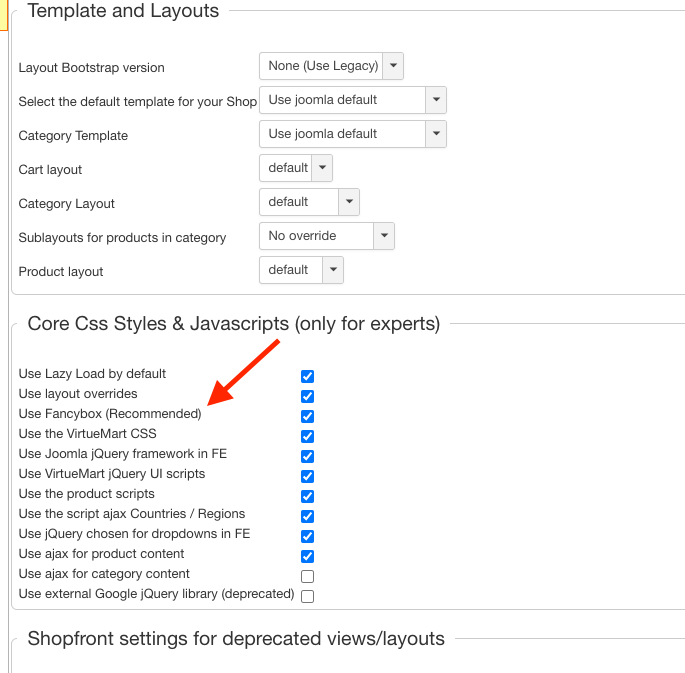Uncheck Use Joomla jQuery framework in FE

pyautogui.click(x=307, y=457)
